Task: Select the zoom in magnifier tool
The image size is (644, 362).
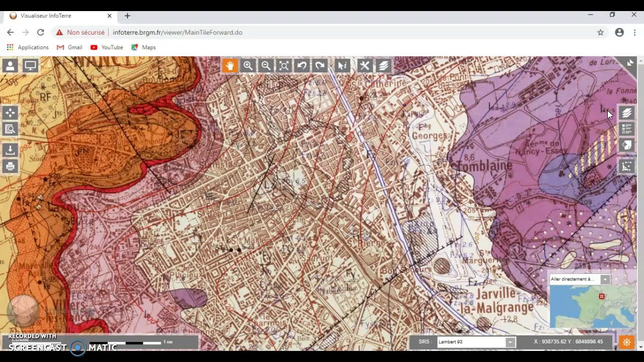Action: click(x=248, y=65)
